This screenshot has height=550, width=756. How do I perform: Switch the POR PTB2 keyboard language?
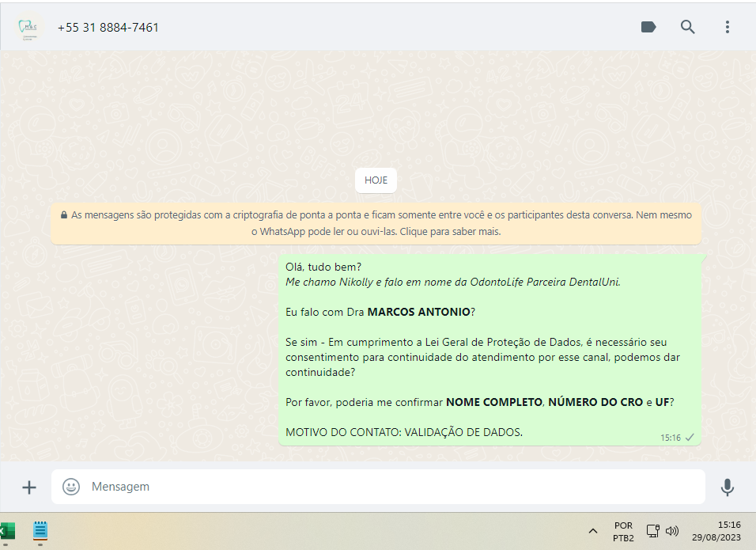click(623, 532)
